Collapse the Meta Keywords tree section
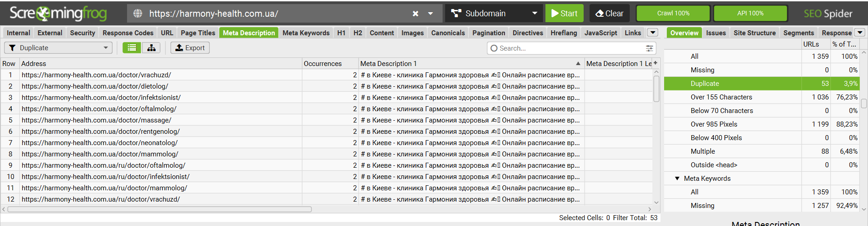Image resolution: width=868 pixels, height=226 pixels. 677,179
